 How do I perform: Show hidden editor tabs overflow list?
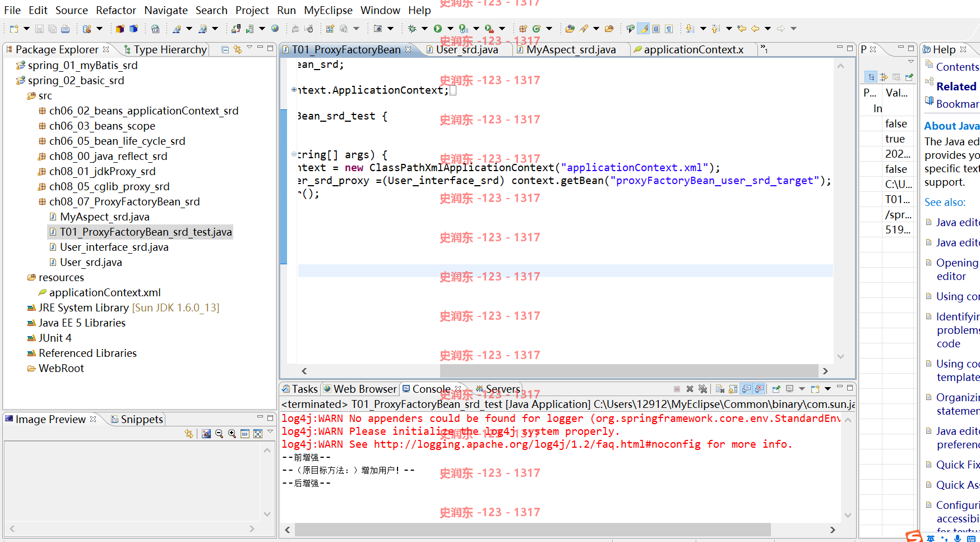764,49
